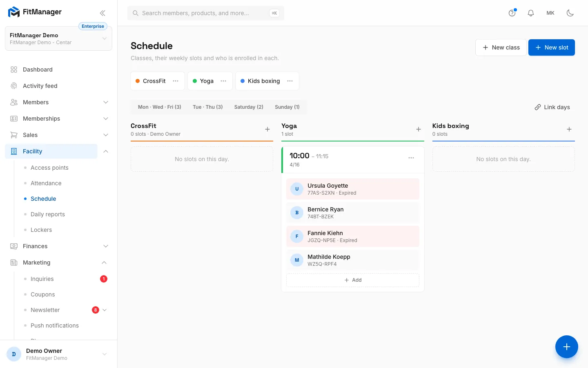
Task: Open MK user avatar menu
Action: tap(550, 13)
